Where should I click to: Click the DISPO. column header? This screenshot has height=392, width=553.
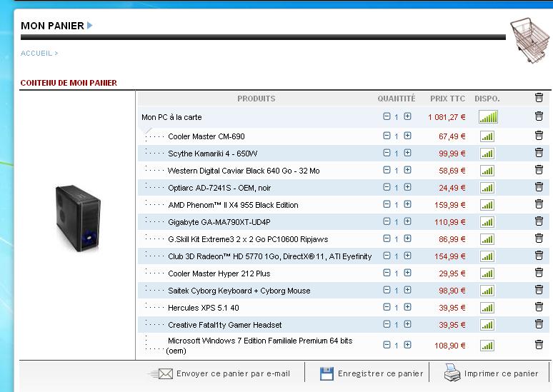click(487, 99)
